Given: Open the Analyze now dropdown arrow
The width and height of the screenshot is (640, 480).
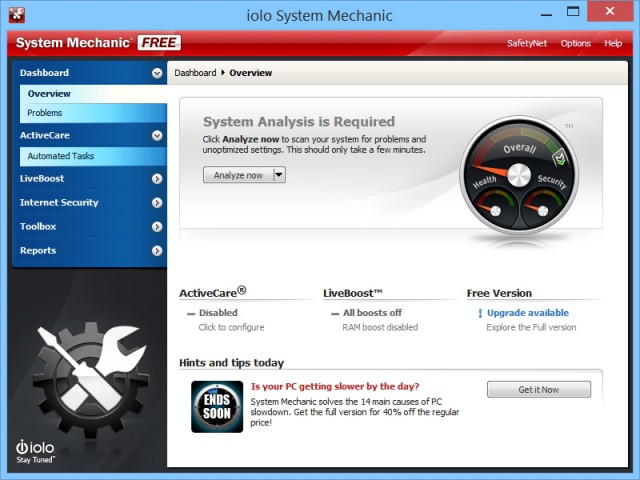Looking at the screenshot, I should (279, 175).
